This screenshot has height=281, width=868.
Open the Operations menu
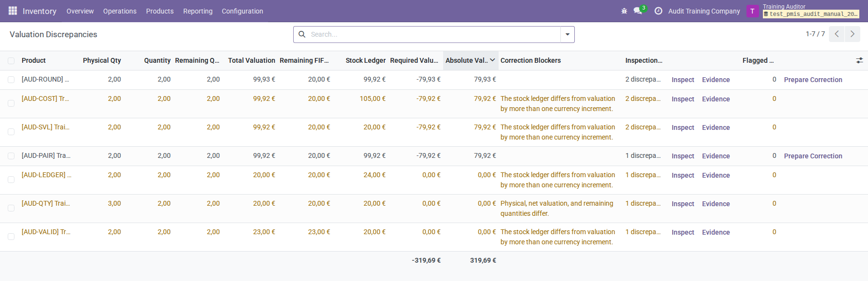click(x=120, y=11)
